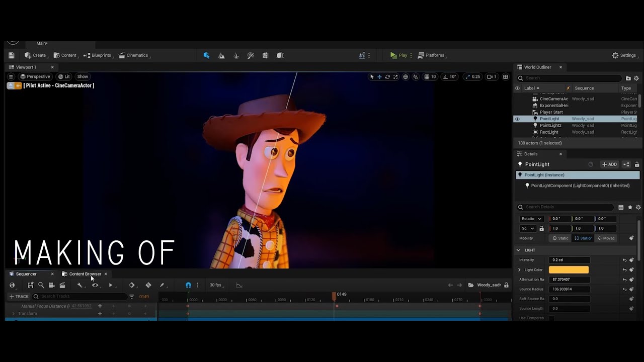
Task: Add a component with the ADD button
Action: [x=609, y=164]
